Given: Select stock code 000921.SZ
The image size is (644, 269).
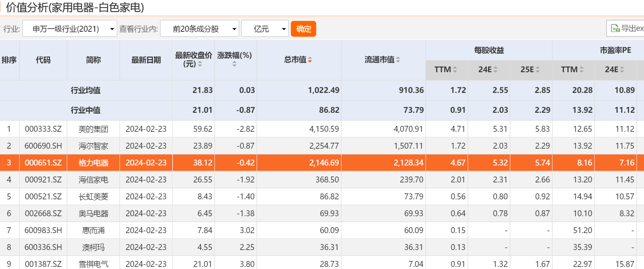Looking at the screenshot, I should tap(43, 180).
